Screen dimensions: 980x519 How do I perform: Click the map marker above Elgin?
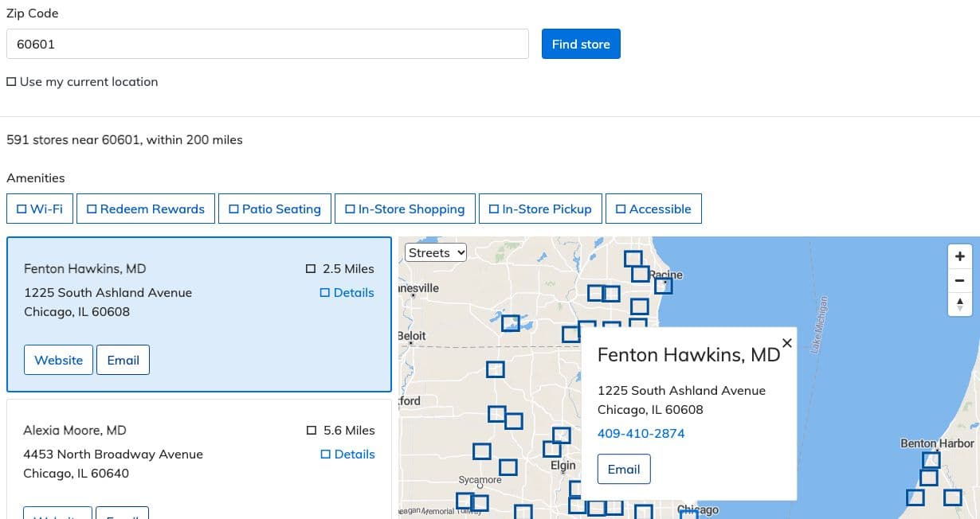[x=561, y=435]
